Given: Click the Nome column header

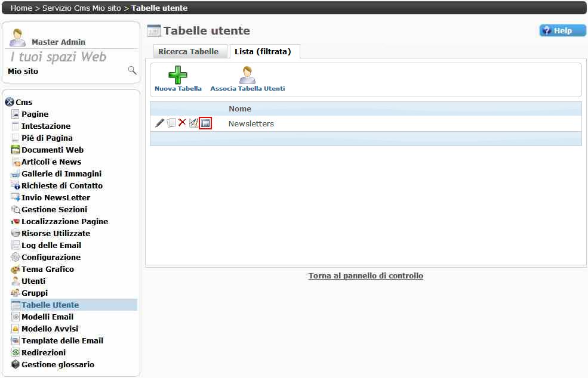Looking at the screenshot, I should click(239, 109).
